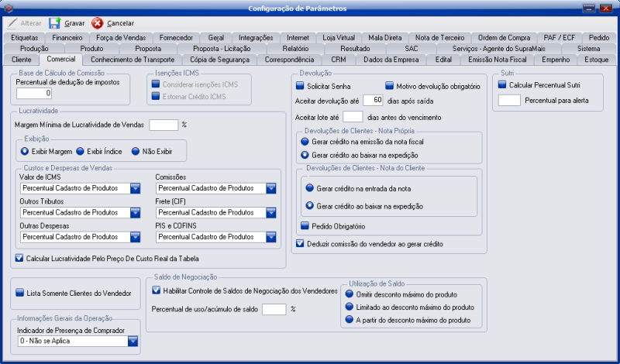Select Omitir desconto máximo do produto
620x364 pixels.
pyautogui.click(x=350, y=294)
